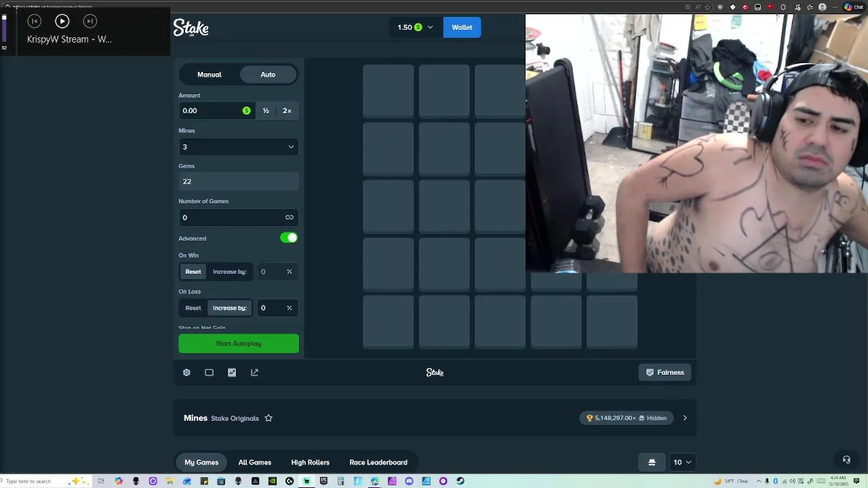Open browser profile avatar
Image resolution: width=868 pixels, height=488 pixels.
click(822, 7)
